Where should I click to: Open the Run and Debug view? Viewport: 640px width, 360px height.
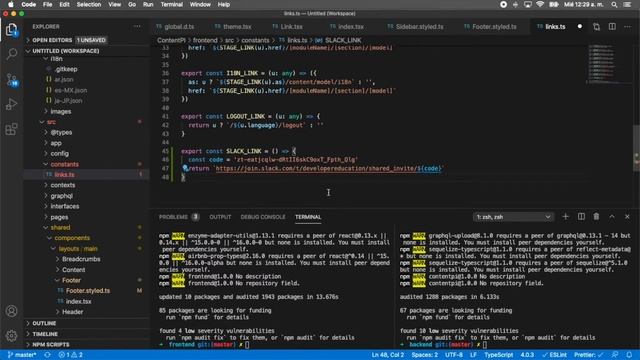point(11,104)
